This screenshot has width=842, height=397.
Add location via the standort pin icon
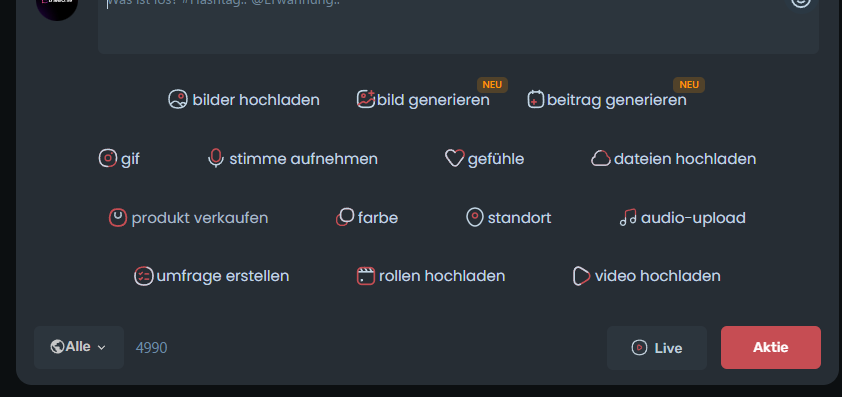point(475,218)
